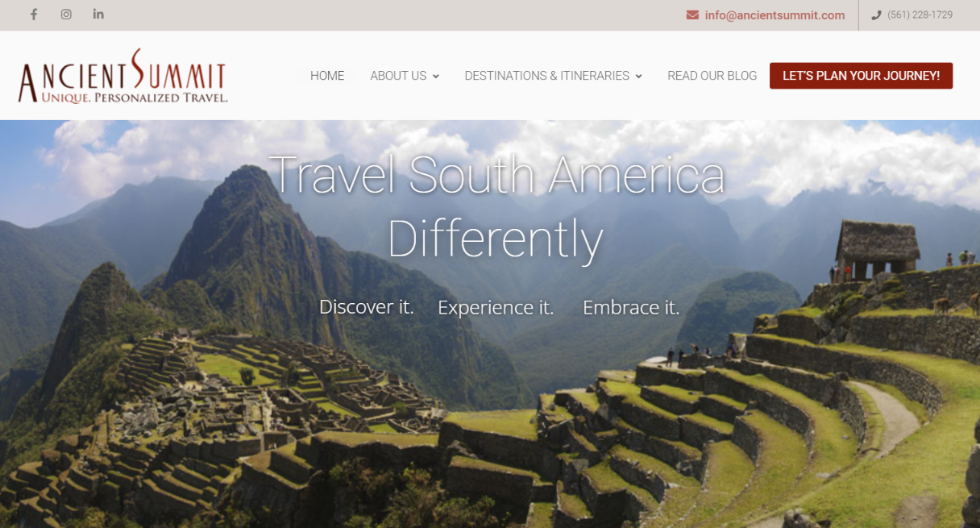Open the Instagram profile icon
Viewport: 980px width, 528px height.
click(x=66, y=15)
